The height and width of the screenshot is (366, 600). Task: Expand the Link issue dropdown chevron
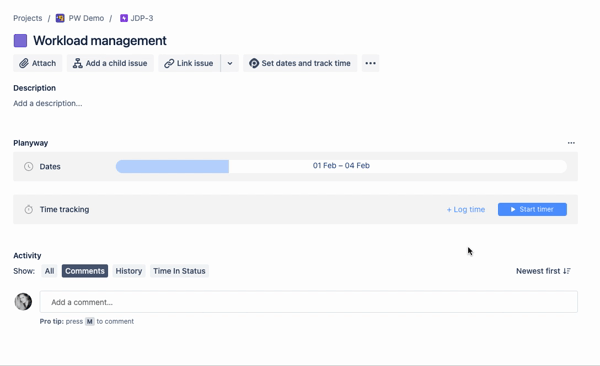230,63
